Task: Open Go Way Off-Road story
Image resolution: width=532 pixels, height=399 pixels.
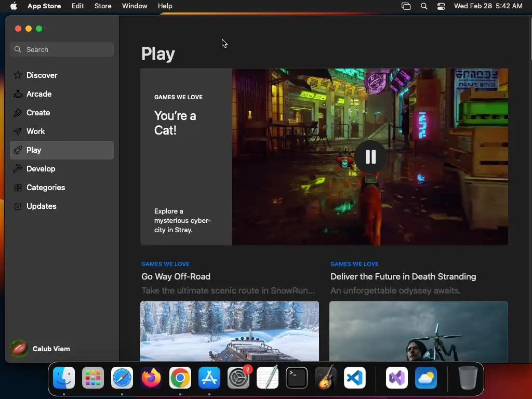Action: (x=176, y=276)
